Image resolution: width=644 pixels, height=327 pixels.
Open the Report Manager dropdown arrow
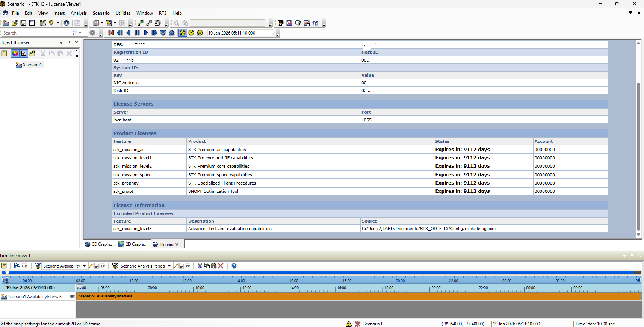[x=102, y=23]
